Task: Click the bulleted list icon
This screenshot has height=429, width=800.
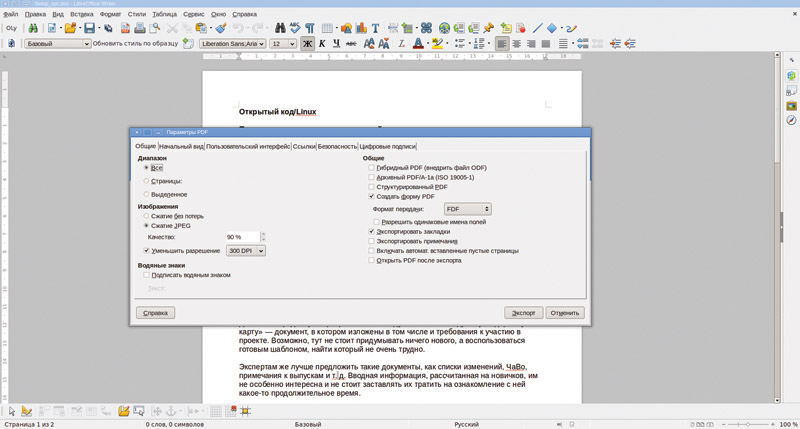Action: (460, 44)
